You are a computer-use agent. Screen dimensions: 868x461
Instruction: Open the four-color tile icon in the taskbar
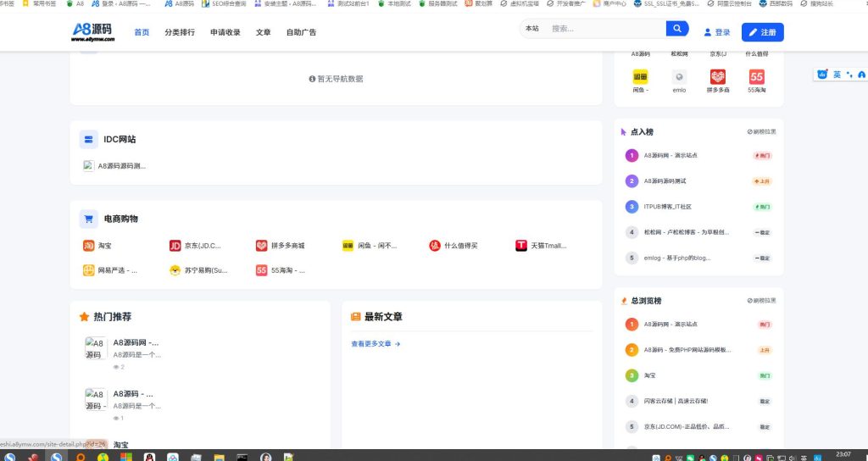tap(126, 457)
